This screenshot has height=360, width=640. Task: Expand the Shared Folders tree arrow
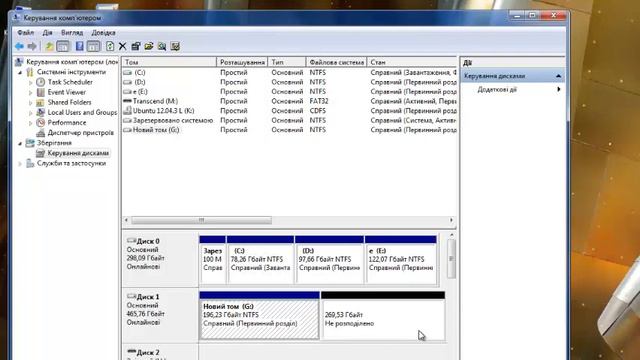(x=31, y=102)
